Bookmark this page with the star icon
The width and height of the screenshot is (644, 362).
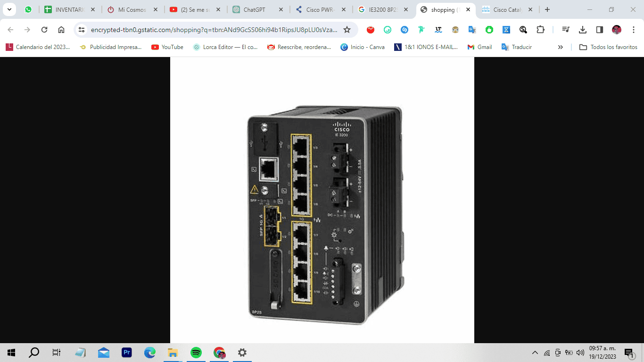pyautogui.click(x=347, y=30)
